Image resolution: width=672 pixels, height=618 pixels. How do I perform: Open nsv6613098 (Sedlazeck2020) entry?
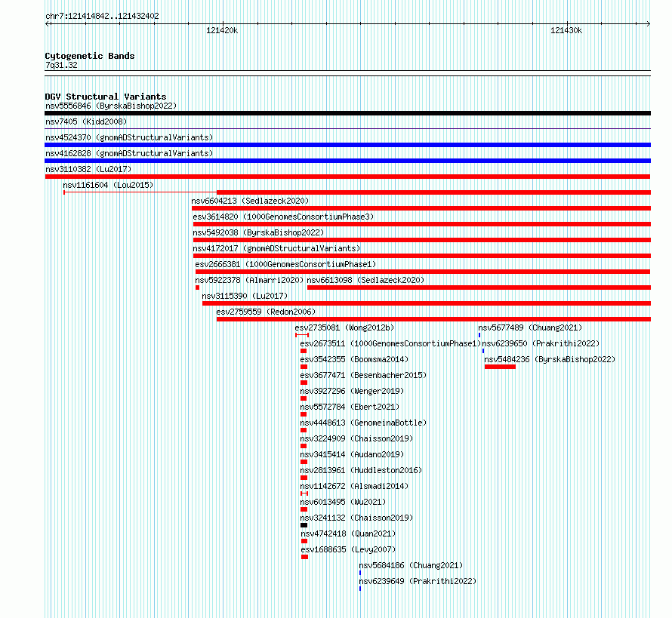[x=365, y=280]
